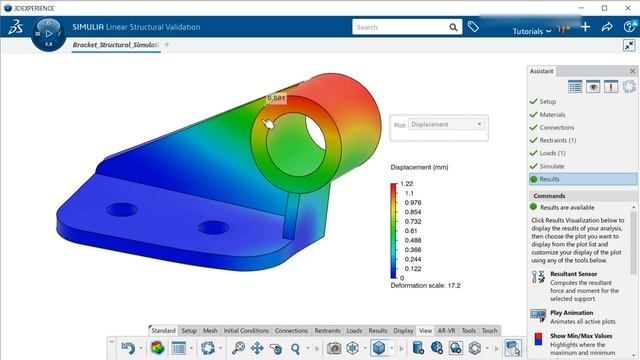Screen dimensions: 640x360
Task: Click the camera capture icon
Action: (333, 348)
